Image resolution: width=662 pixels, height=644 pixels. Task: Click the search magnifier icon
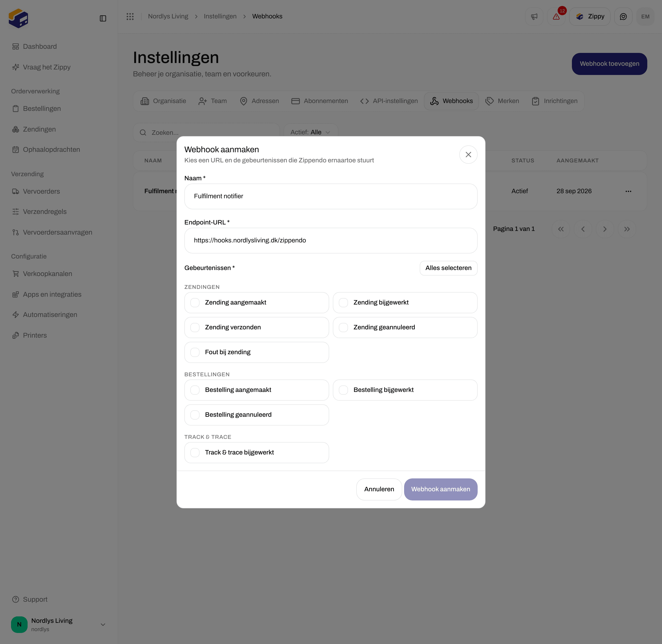(x=143, y=132)
